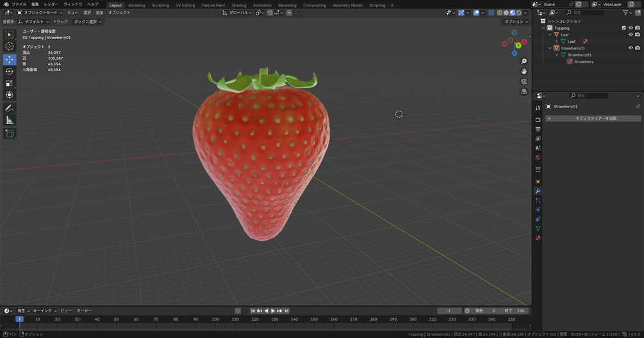Switch perspective/orthographic with grid icon
The width and height of the screenshot is (644, 338).
pos(524,92)
